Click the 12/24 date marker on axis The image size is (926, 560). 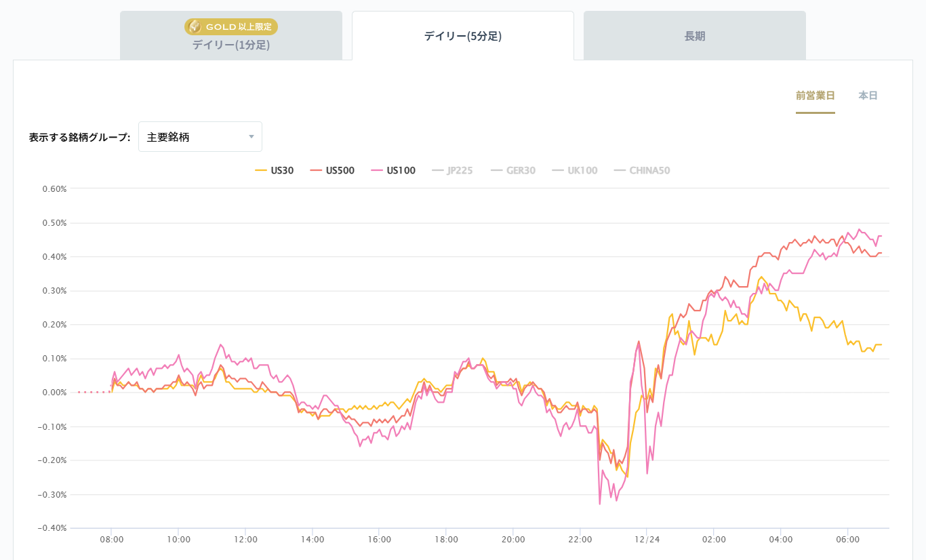(x=647, y=540)
